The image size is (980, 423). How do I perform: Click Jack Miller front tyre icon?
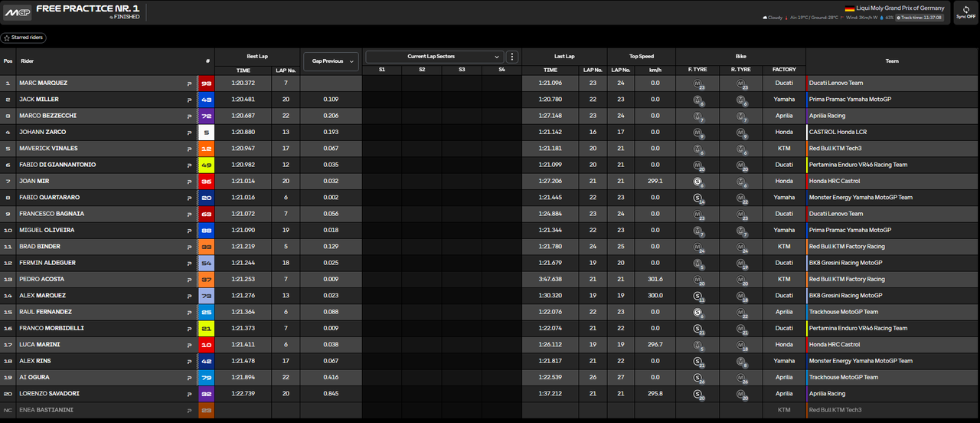(697, 100)
